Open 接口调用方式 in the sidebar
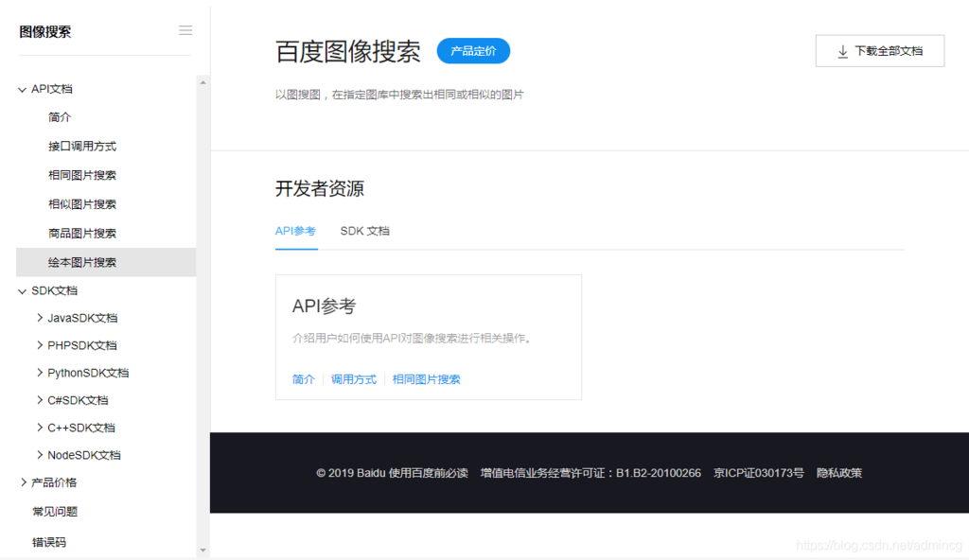 82,146
